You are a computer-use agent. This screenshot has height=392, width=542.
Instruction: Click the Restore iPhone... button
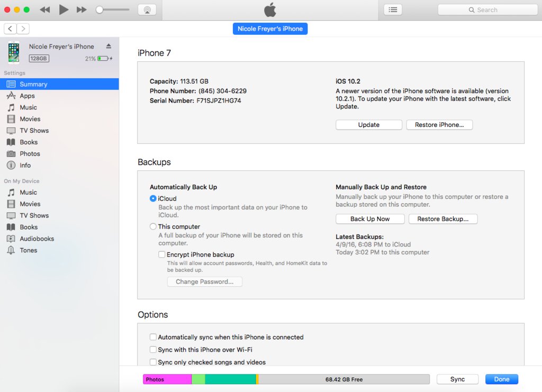tap(439, 125)
